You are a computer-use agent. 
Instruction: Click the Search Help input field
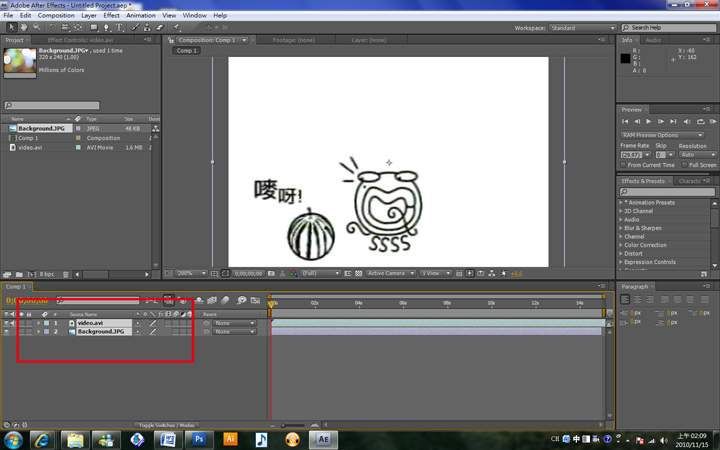click(x=669, y=28)
